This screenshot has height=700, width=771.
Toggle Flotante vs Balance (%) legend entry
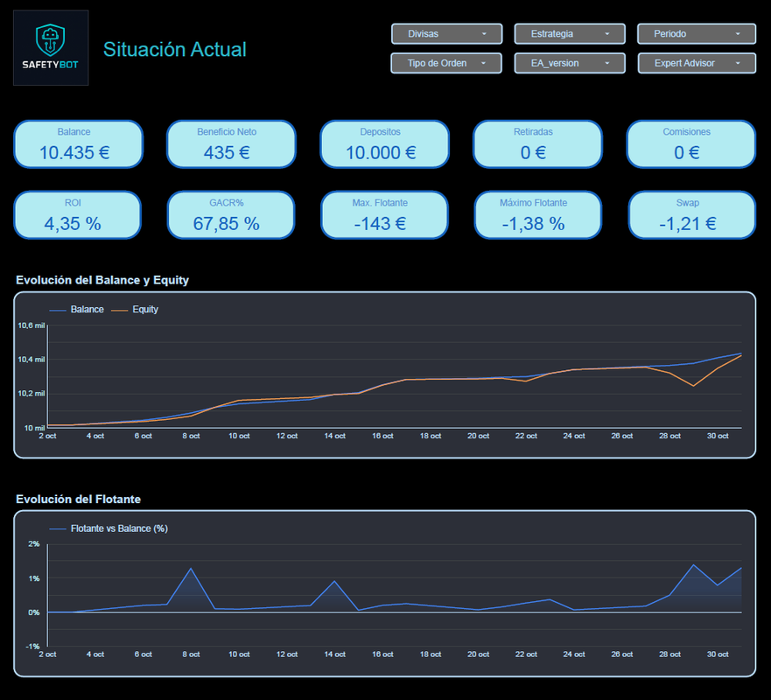click(109, 528)
